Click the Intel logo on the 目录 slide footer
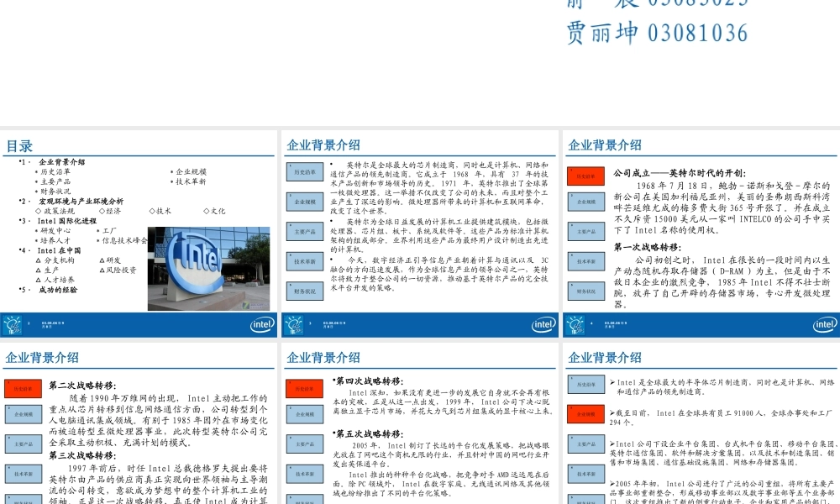 [262, 324]
